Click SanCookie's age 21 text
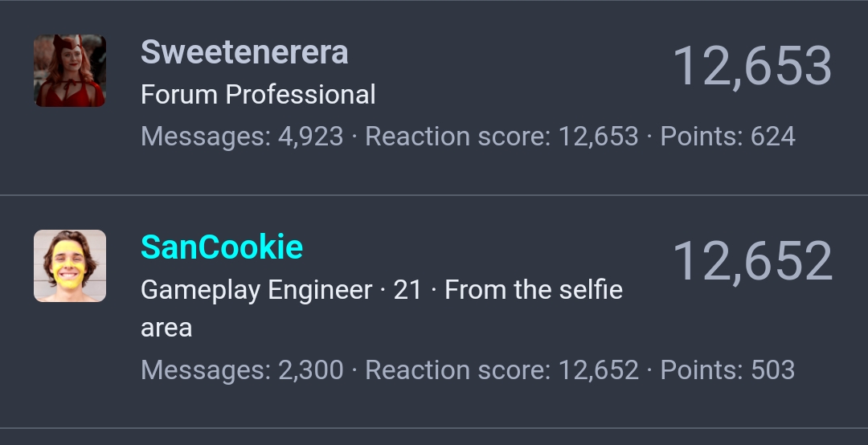This screenshot has height=445, width=868. (407, 290)
